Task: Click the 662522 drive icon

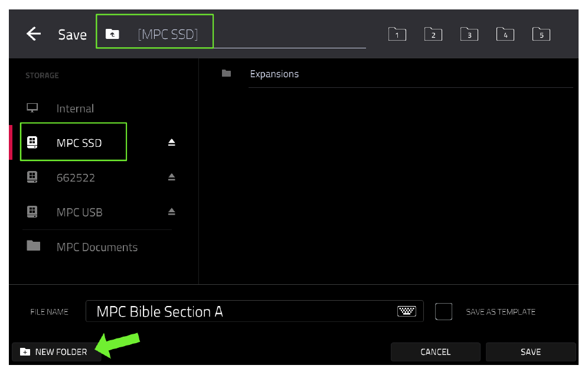Action: 32,177
